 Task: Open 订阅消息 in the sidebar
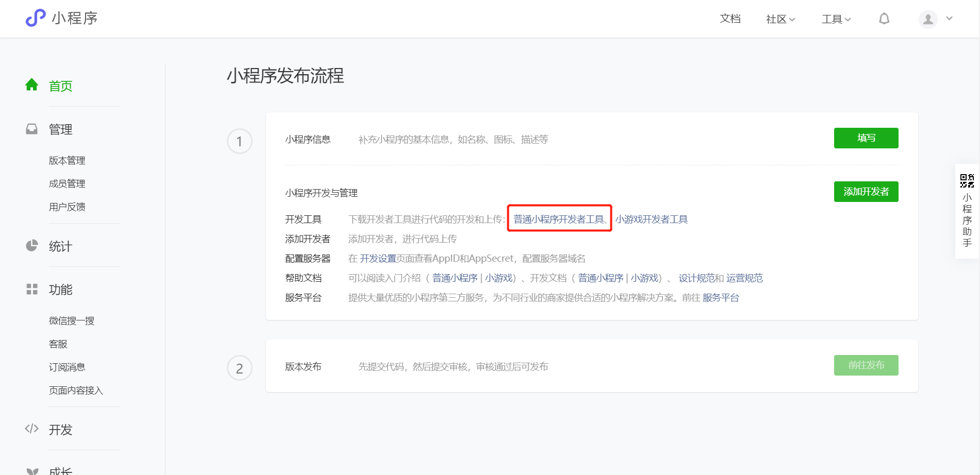pyautogui.click(x=67, y=367)
